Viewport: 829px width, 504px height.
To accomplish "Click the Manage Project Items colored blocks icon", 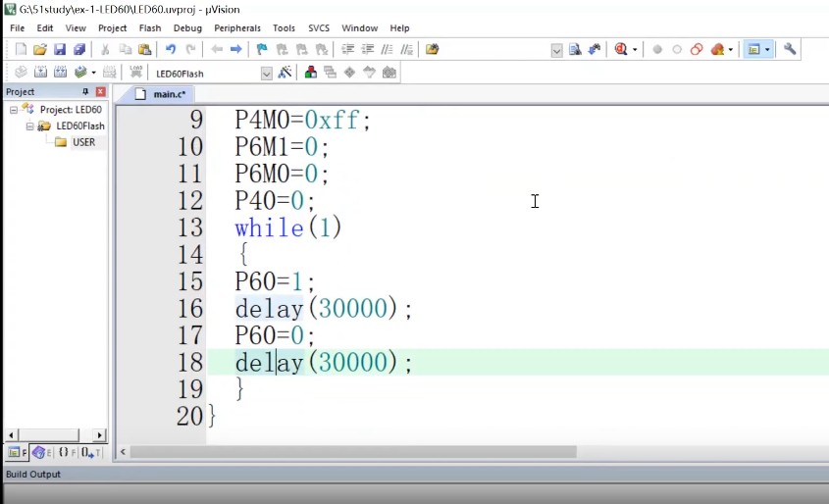I will pos(311,72).
